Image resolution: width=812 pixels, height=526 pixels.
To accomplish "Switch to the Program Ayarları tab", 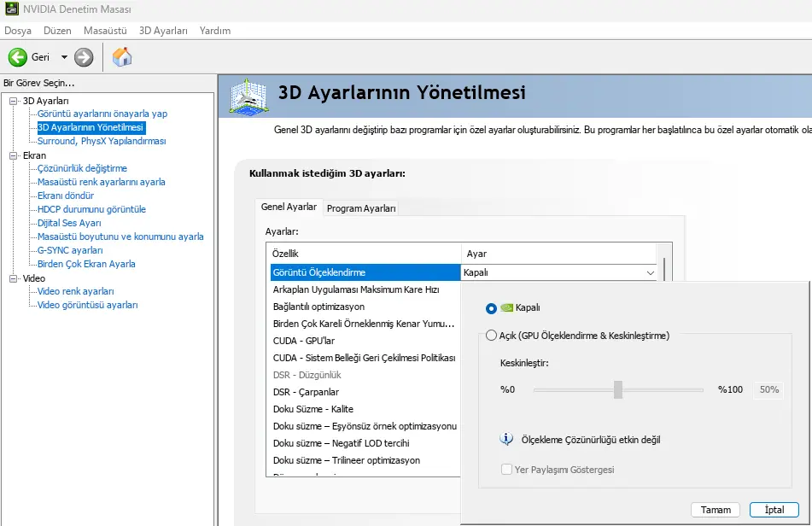I will click(361, 208).
